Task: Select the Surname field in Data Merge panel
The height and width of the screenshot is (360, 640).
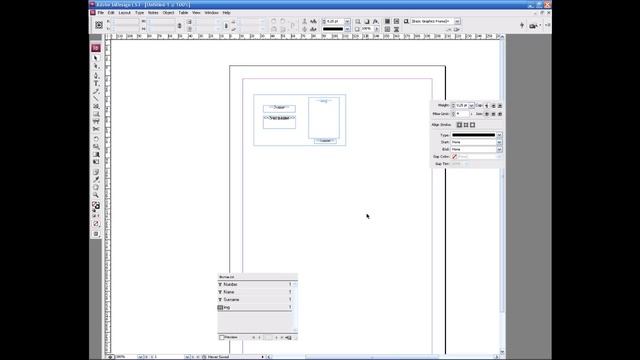Action: pyautogui.click(x=255, y=300)
